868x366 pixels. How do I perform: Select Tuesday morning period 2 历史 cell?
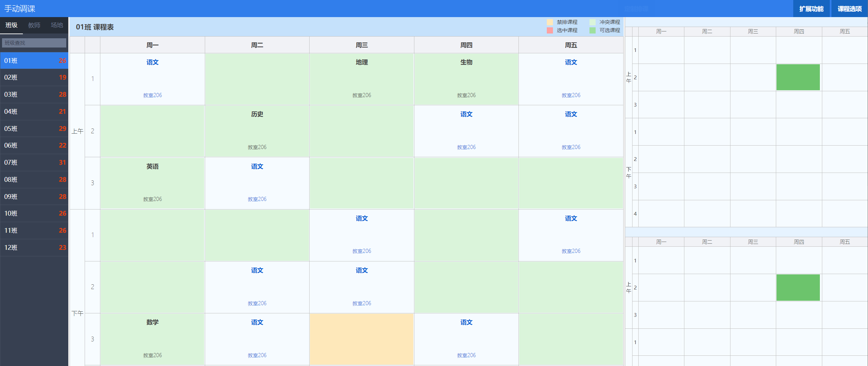257,131
